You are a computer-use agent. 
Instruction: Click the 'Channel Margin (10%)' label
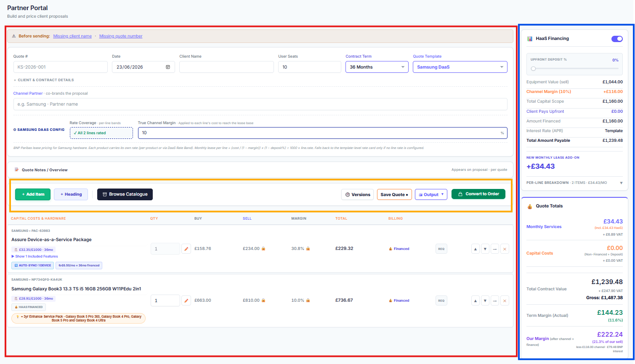(x=549, y=92)
